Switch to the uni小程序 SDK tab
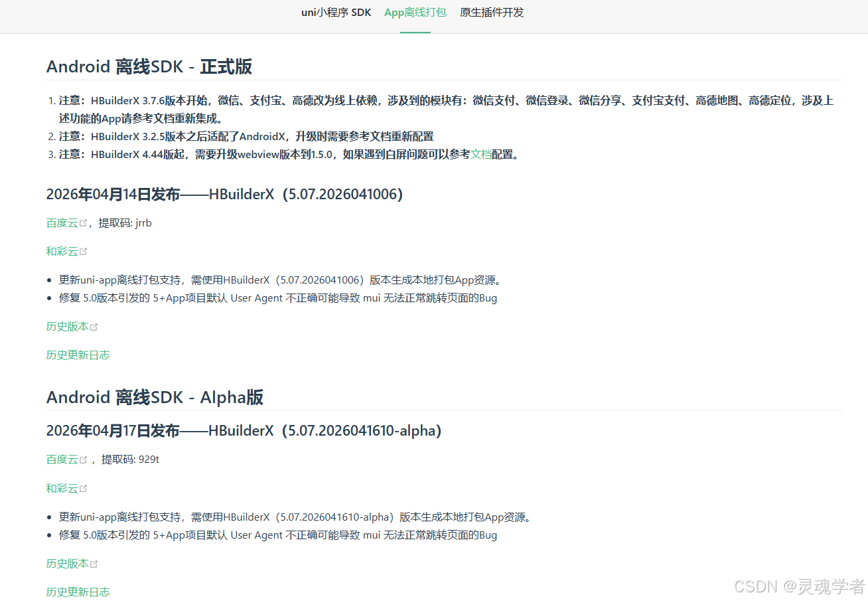Image resolution: width=868 pixels, height=601 pixels. [336, 13]
